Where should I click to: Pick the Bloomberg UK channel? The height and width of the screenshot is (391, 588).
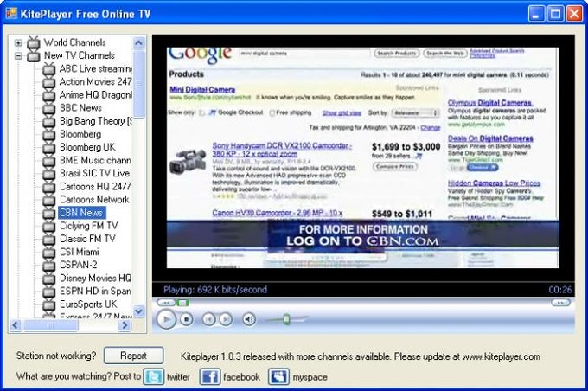(87, 147)
